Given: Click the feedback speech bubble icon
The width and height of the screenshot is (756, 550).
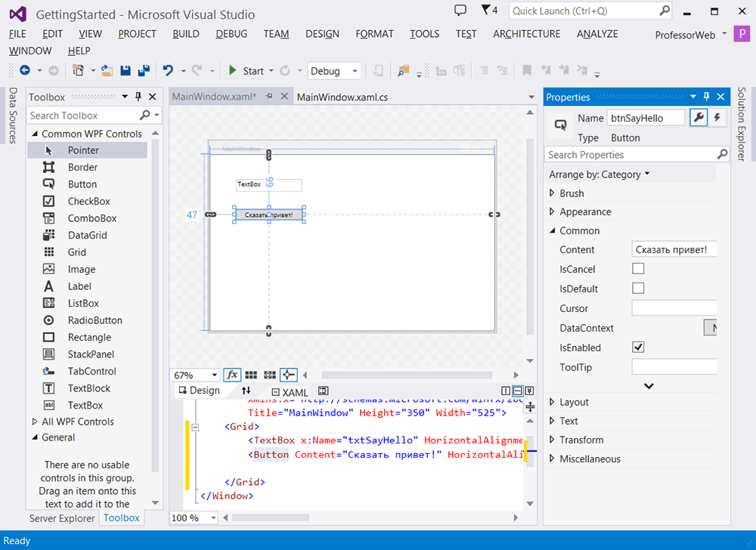Looking at the screenshot, I should [460, 10].
